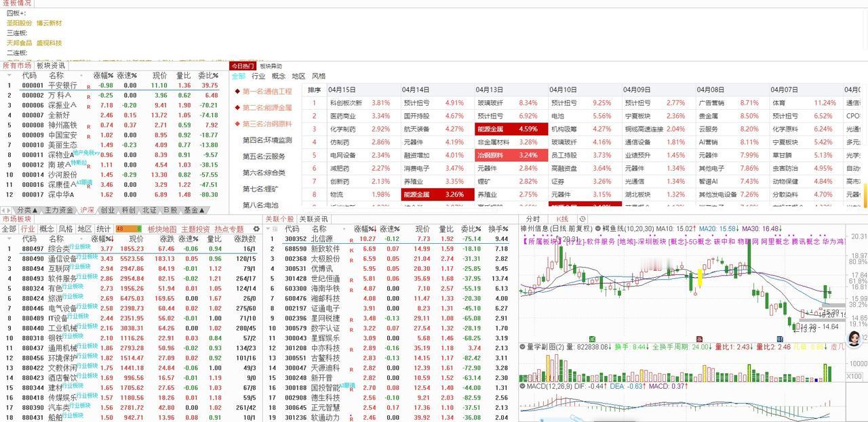868x422 pixels.
Task: Switch to 板块资讯 tab
Action: [51, 66]
